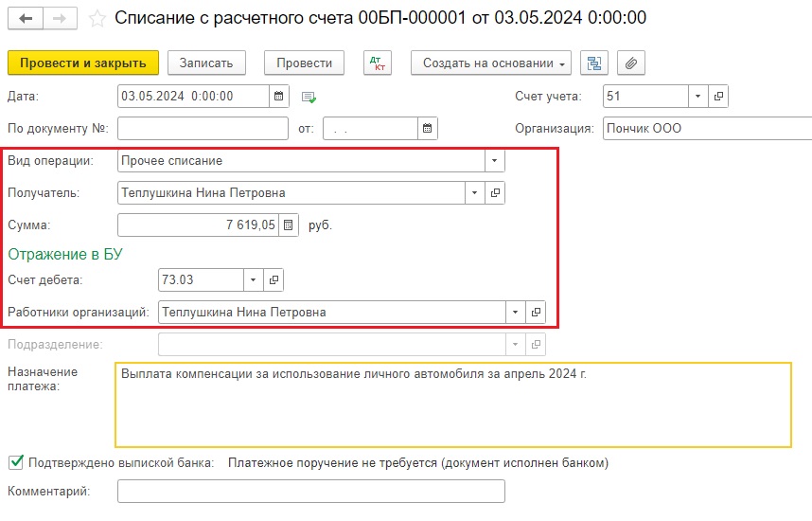Click Провести и закрыть button
This screenshot has height=521, width=812.
[x=82, y=63]
